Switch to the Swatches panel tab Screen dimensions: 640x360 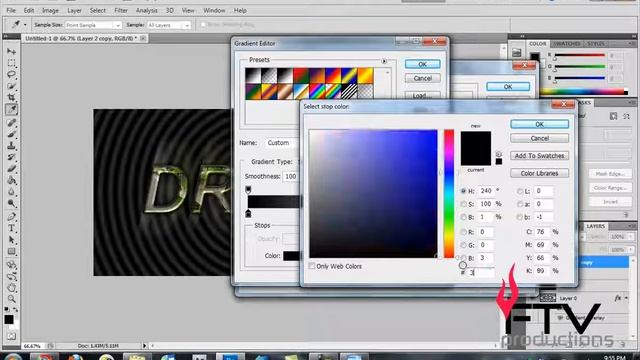pos(567,44)
